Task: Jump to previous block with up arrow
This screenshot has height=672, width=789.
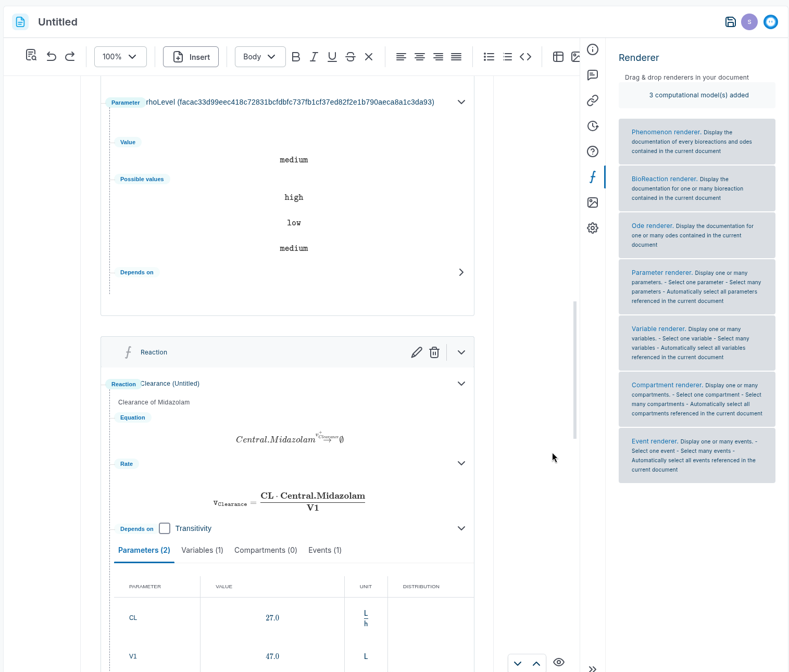Action: coord(536,663)
